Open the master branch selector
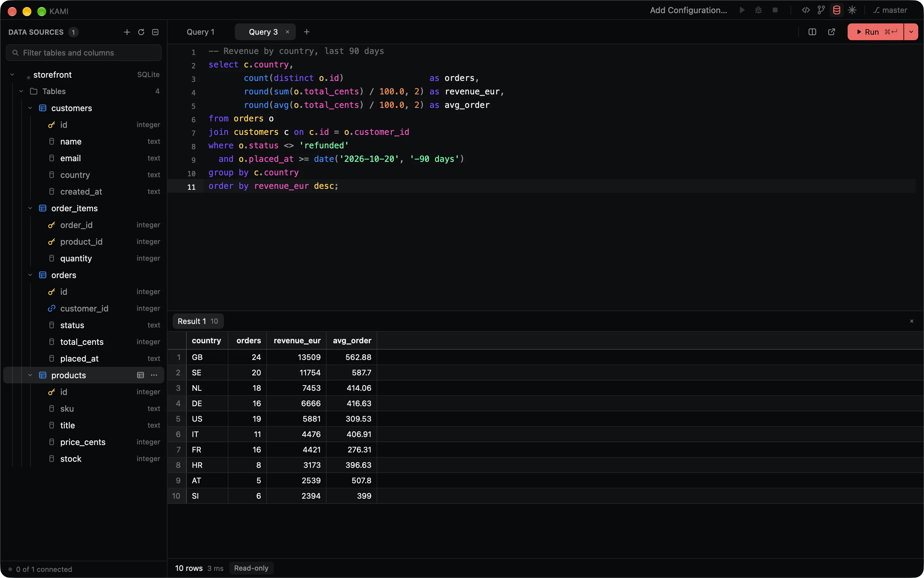 [x=890, y=10]
